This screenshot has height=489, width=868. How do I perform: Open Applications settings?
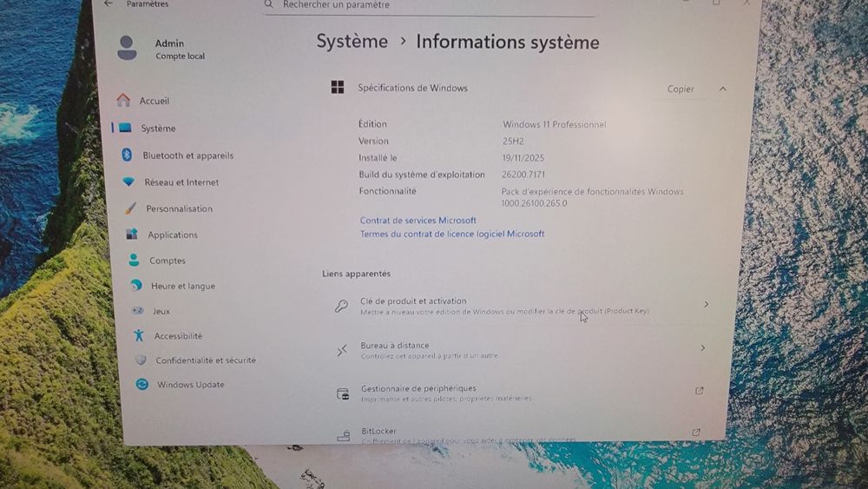pos(173,235)
